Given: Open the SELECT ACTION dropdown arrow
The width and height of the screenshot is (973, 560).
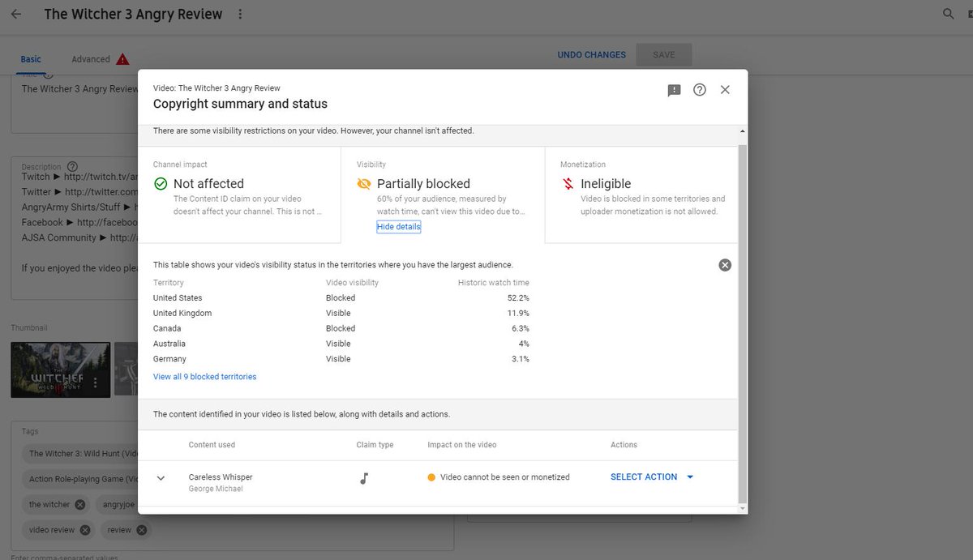Looking at the screenshot, I should click(690, 477).
